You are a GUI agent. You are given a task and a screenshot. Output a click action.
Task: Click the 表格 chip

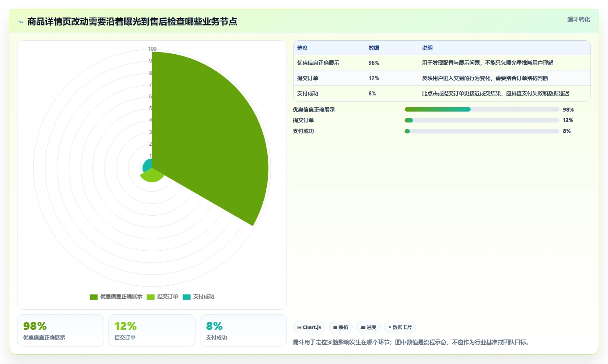click(341, 327)
